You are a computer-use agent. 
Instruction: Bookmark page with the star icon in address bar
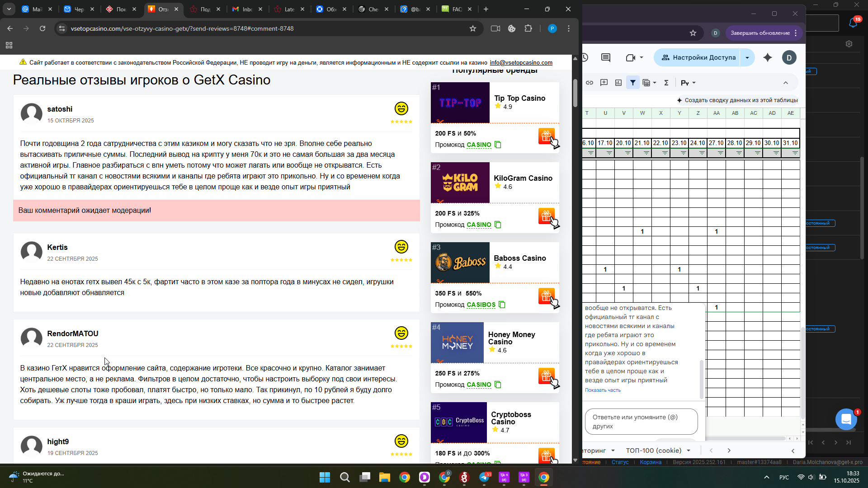[473, 28]
